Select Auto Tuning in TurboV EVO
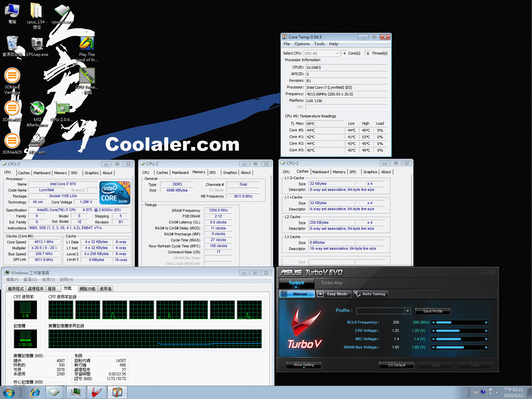 coord(370,294)
